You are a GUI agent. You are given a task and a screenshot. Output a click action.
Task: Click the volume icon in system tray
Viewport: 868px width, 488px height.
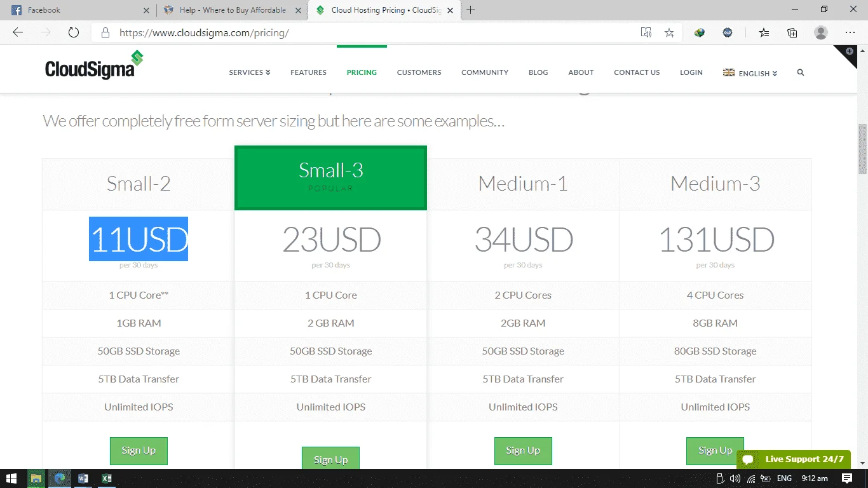[x=735, y=478]
